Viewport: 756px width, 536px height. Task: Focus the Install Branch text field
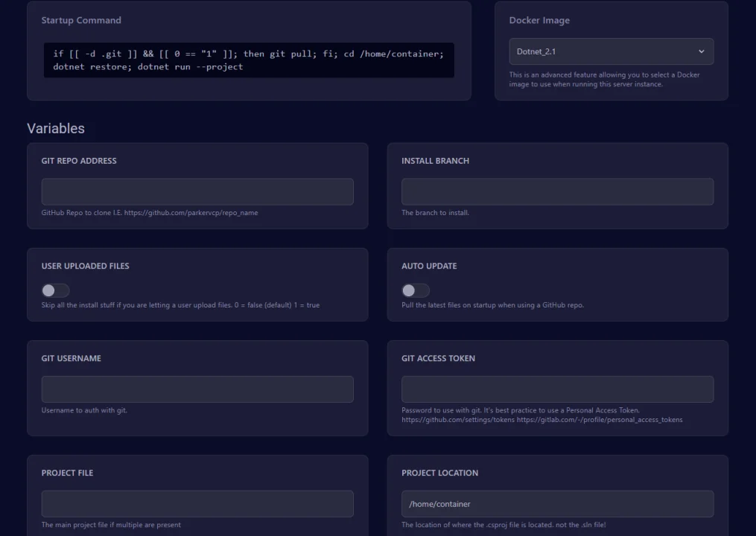pyautogui.click(x=557, y=191)
